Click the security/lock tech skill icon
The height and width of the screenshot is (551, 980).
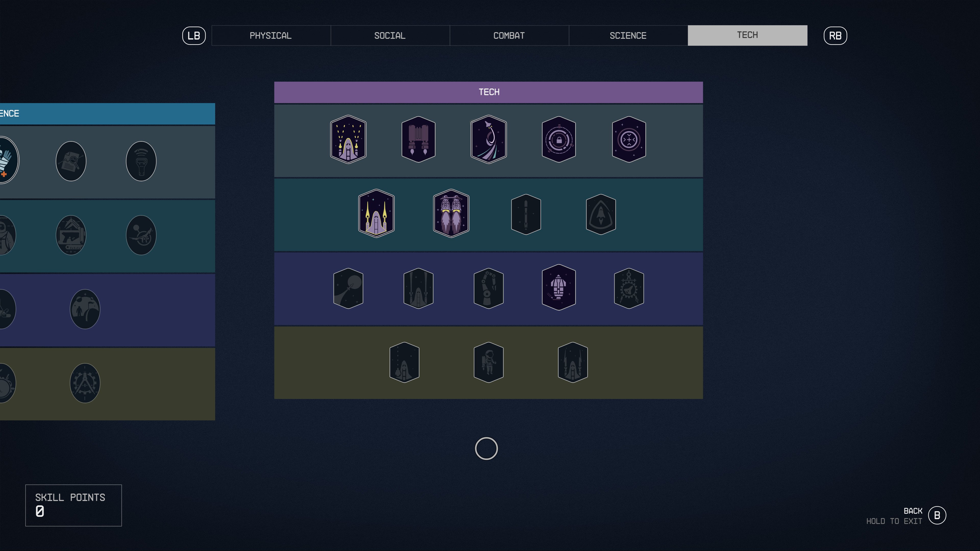tap(559, 139)
